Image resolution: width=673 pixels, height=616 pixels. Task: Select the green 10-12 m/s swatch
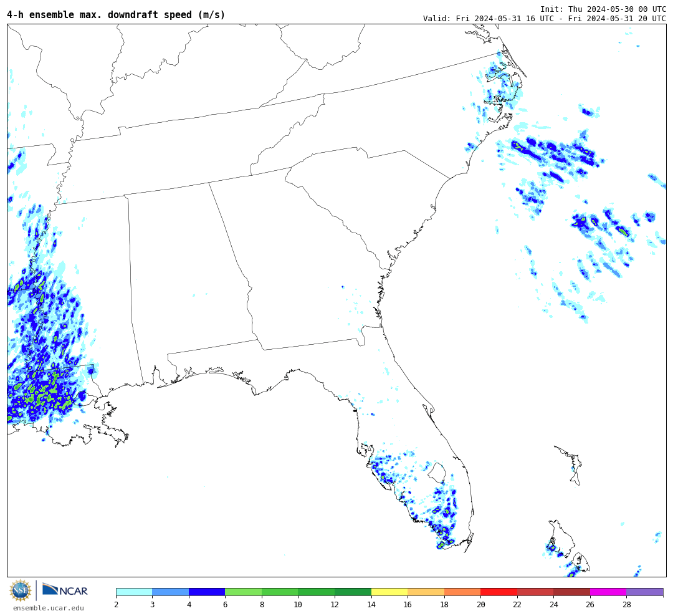[x=317, y=592]
